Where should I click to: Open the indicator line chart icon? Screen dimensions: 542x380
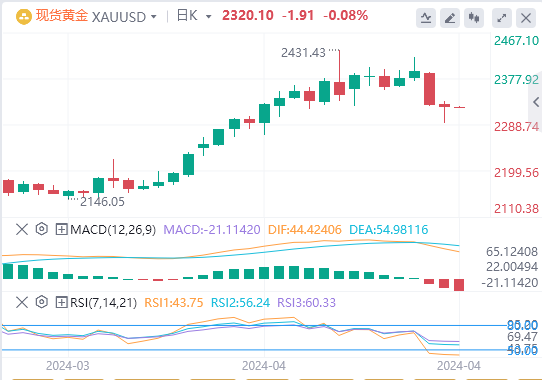[x=426, y=18]
